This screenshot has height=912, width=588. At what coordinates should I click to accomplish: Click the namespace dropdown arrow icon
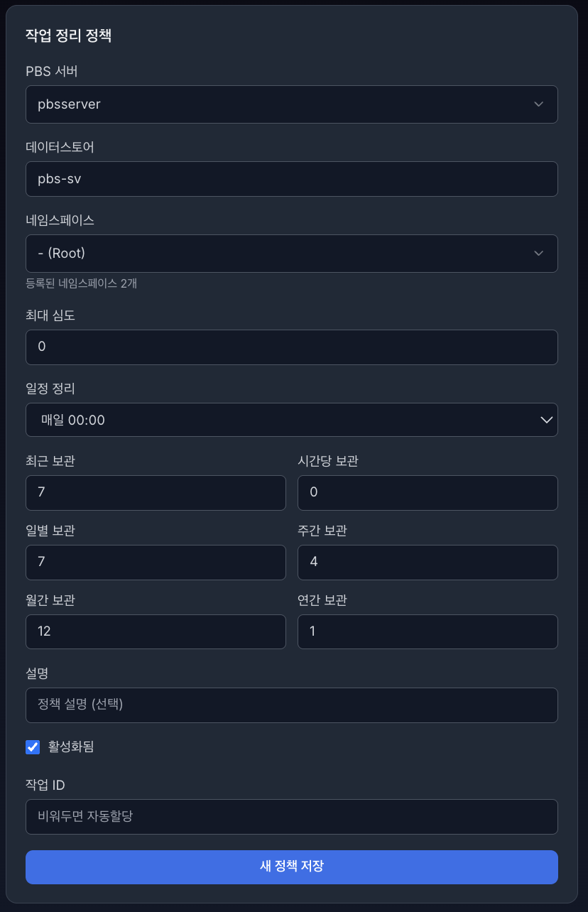tap(538, 254)
